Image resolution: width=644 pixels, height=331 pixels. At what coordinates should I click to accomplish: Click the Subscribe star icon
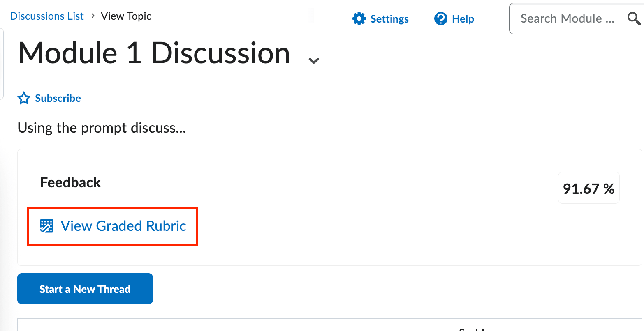tap(23, 98)
